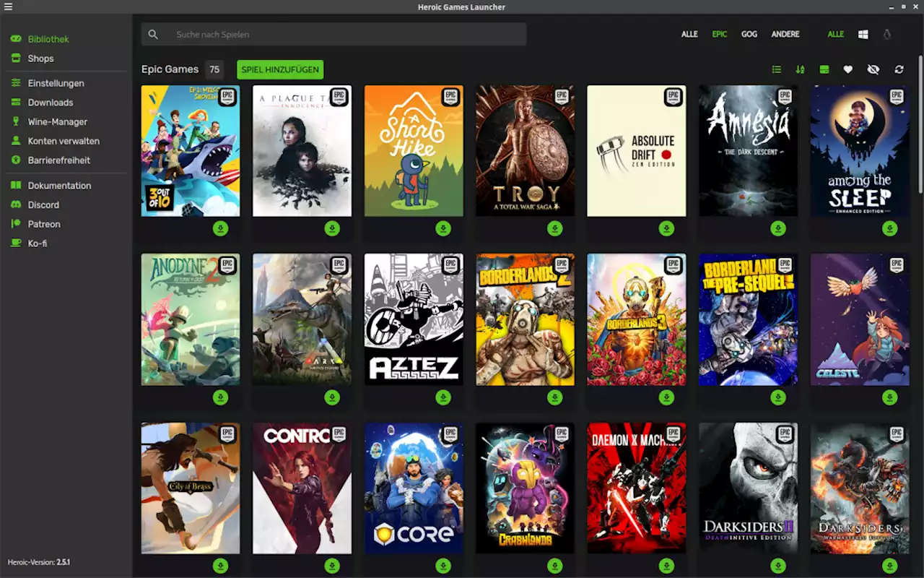Download Troy A Total War Saga

(555, 228)
